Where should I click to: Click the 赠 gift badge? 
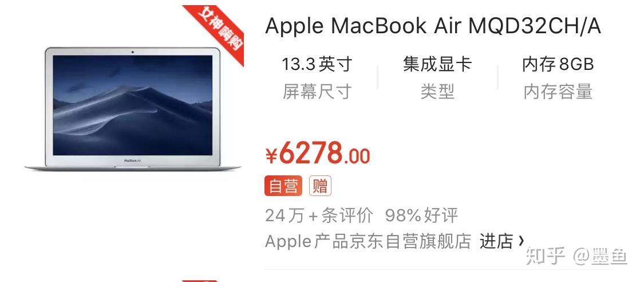[x=320, y=186]
